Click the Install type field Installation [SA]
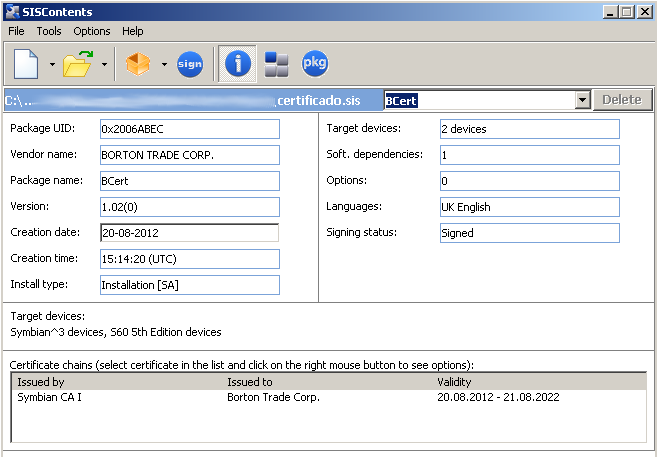This screenshot has height=457, width=657. point(190,285)
